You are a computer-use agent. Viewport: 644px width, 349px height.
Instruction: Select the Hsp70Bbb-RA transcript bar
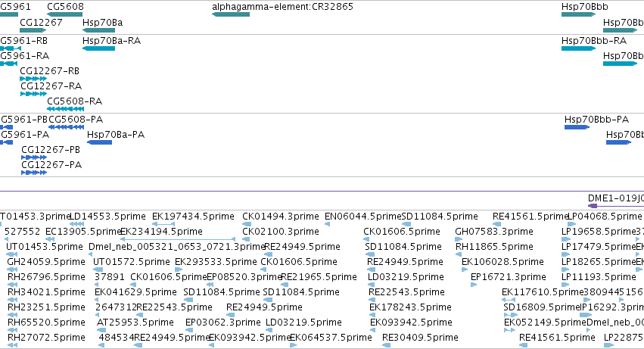pos(578,48)
